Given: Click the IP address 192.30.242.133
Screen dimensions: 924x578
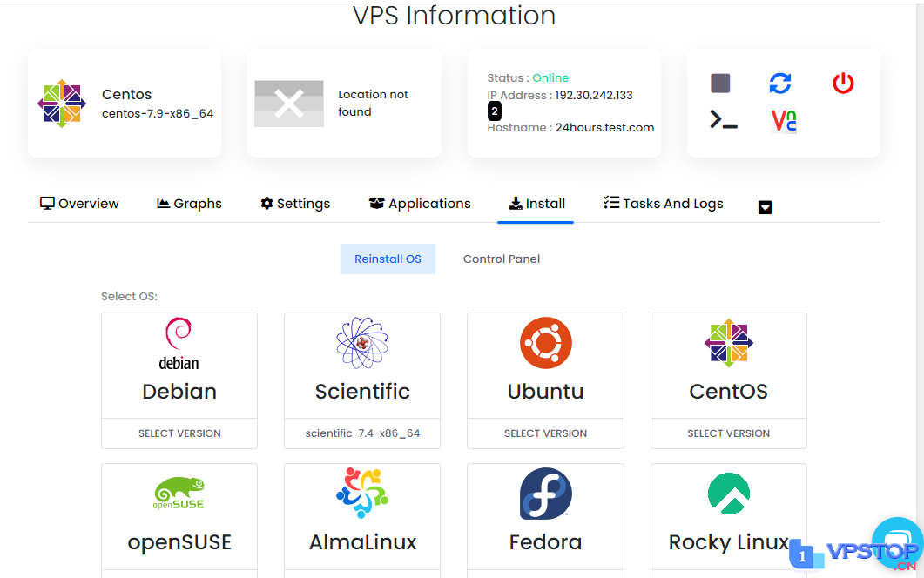Looking at the screenshot, I should (594, 96).
